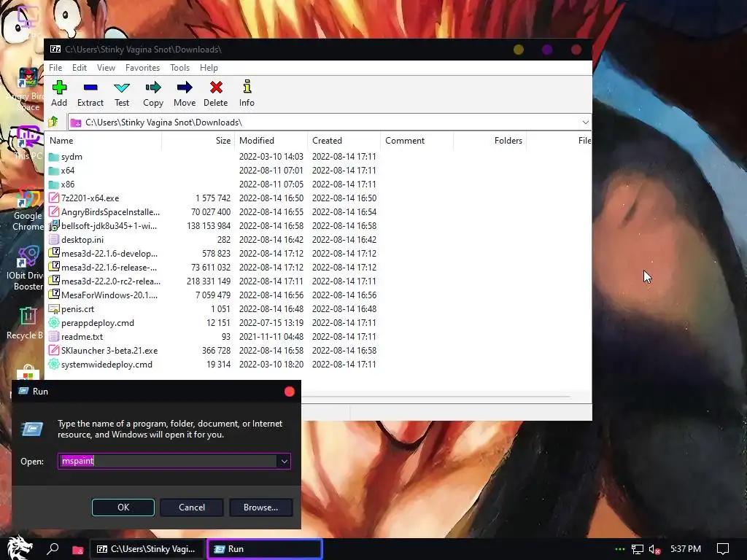Open the notification center icon
The height and width of the screenshot is (560, 747).
[x=723, y=549]
